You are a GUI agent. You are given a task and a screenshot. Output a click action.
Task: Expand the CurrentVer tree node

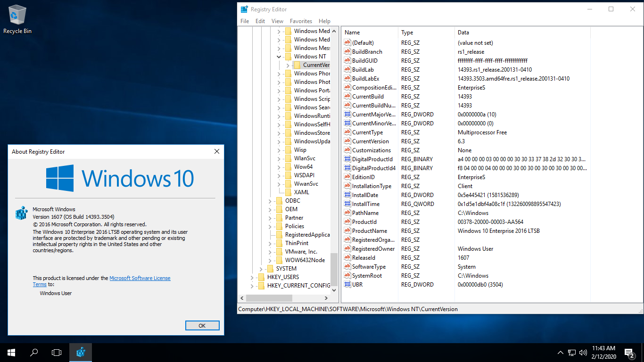[x=288, y=65]
